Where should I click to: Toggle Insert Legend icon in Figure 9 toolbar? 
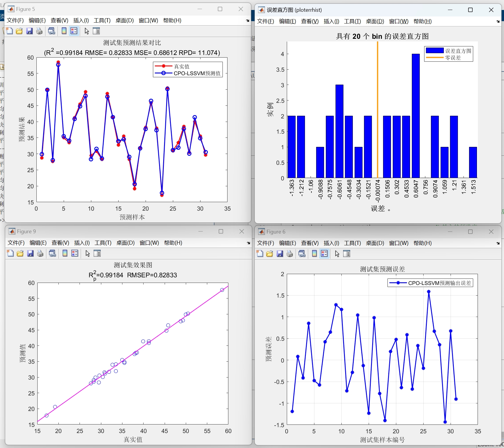[75, 253]
